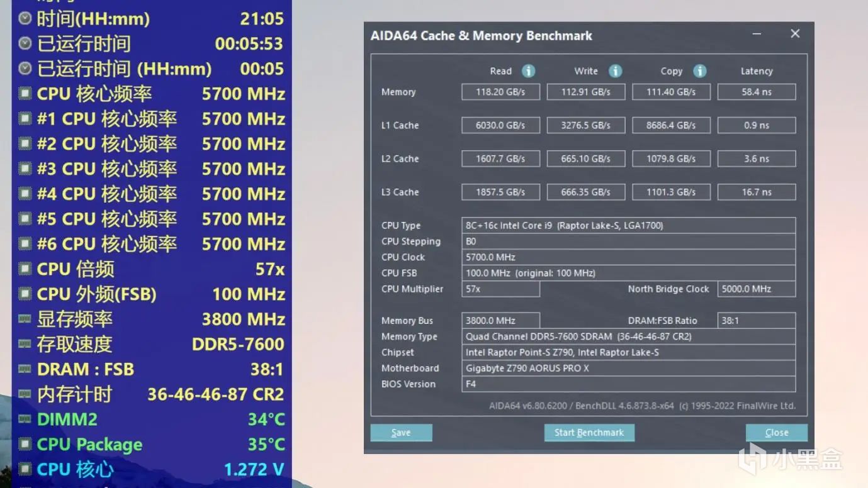Viewport: 868px width, 488px height.
Task: Click the chip icon beside #4 CPU 核心频率
Action: [x=25, y=194]
